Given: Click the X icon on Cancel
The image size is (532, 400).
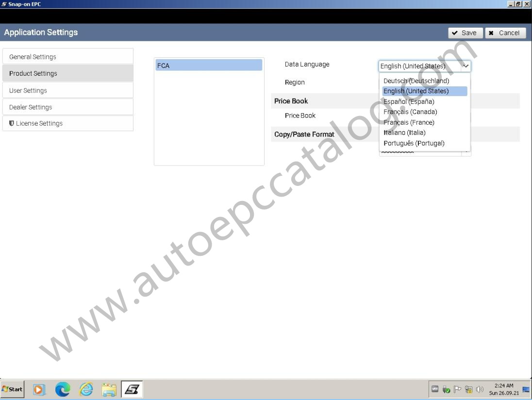Looking at the screenshot, I should click(491, 33).
